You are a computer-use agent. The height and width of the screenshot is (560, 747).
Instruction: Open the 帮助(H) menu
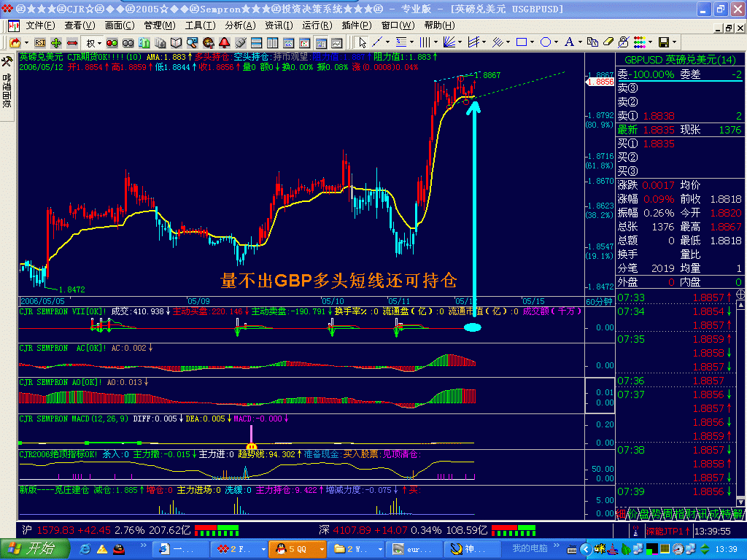point(439,26)
